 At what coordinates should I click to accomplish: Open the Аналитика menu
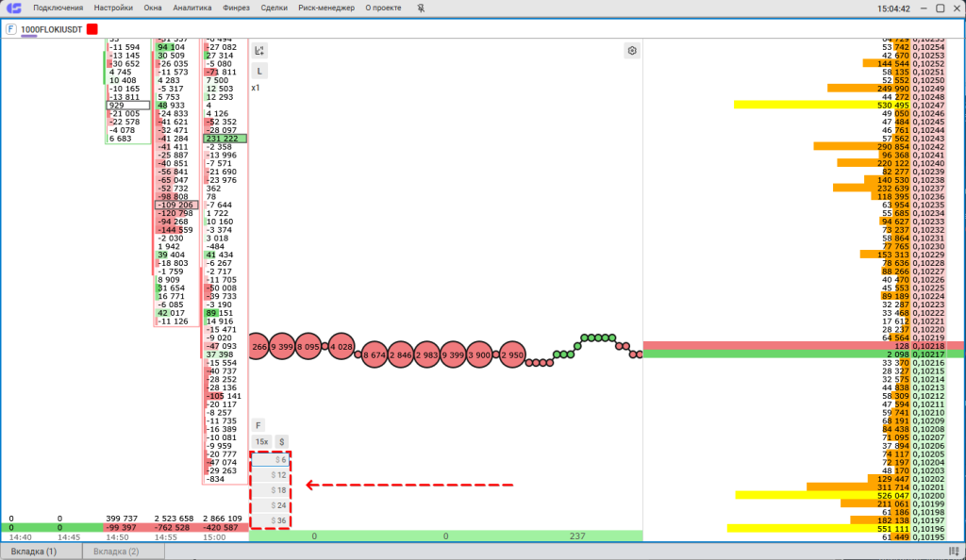192,8
